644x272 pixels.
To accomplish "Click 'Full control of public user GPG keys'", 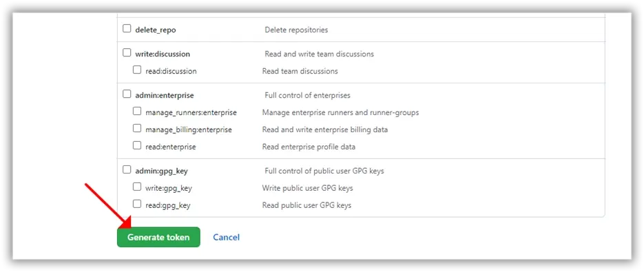I will click(x=324, y=171).
